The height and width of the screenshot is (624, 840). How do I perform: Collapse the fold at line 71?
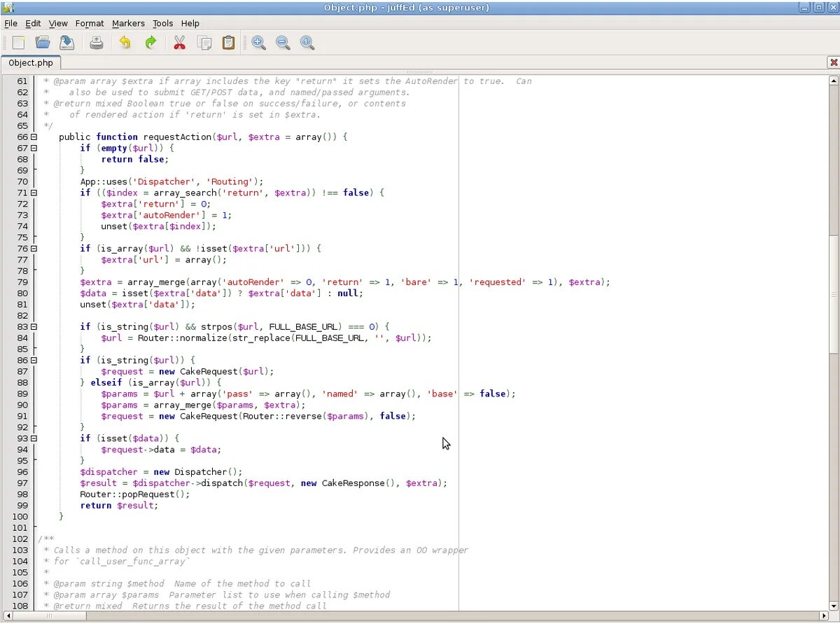pos(34,193)
